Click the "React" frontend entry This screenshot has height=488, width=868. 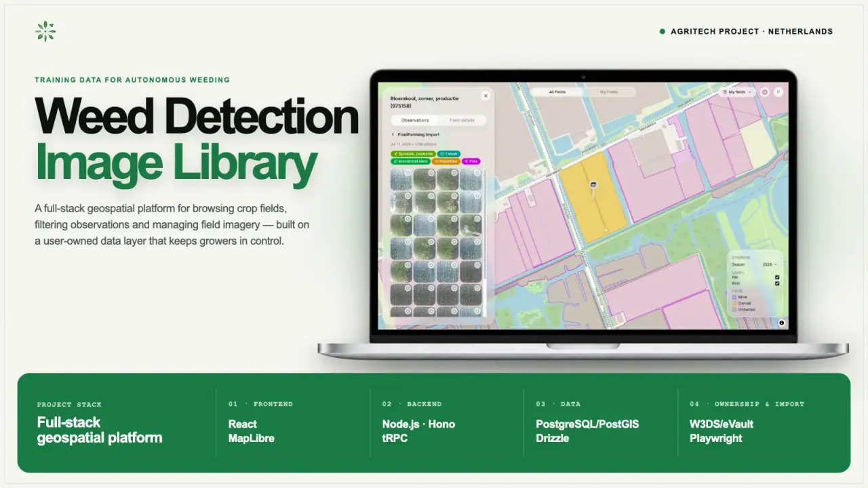[x=243, y=424]
